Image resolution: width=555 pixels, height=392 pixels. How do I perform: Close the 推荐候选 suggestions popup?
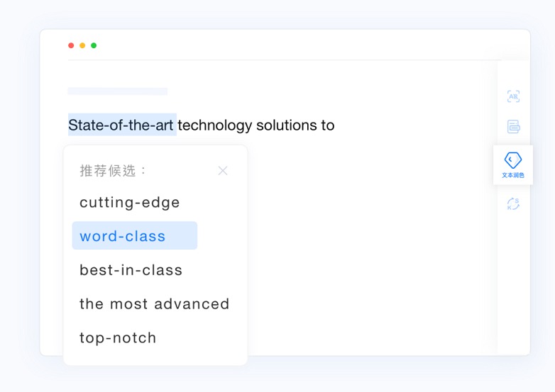pyautogui.click(x=223, y=171)
